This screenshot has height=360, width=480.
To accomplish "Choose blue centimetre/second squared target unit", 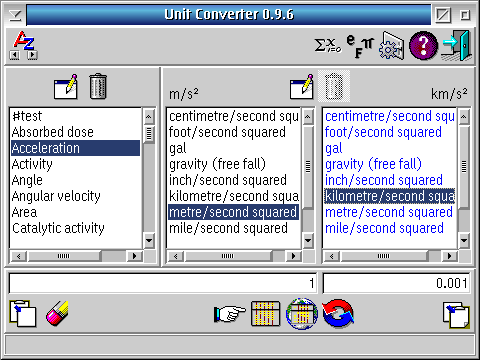I will pyautogui.click(x=390, y=116).
